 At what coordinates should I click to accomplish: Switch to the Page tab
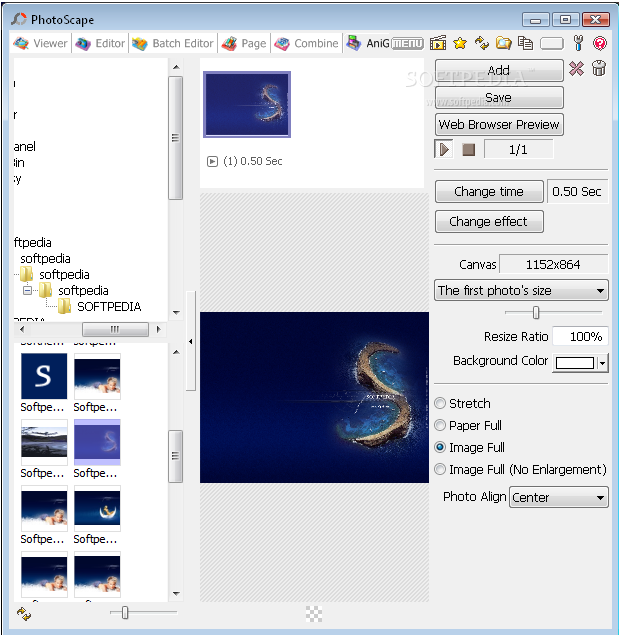coord(244,43)
